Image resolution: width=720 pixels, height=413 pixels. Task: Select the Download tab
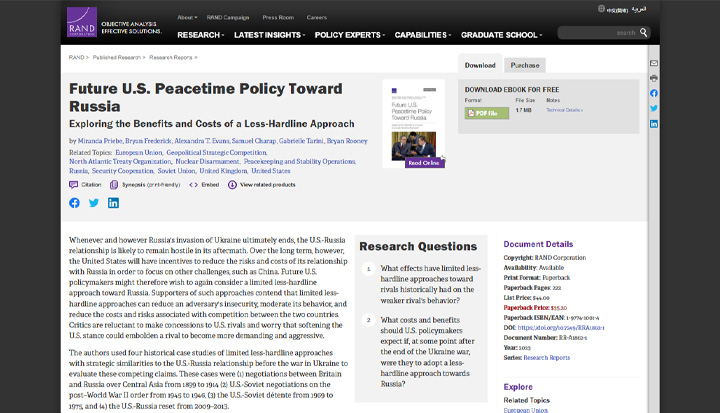(x=480, y=65)
